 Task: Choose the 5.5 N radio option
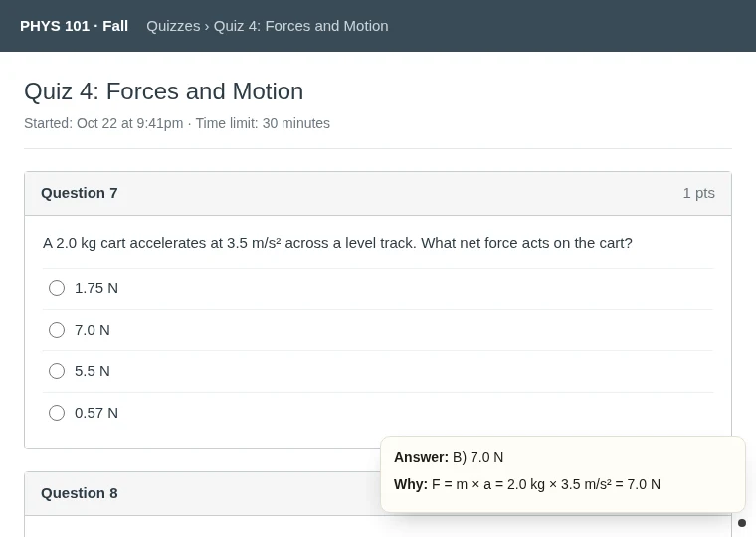57,371
